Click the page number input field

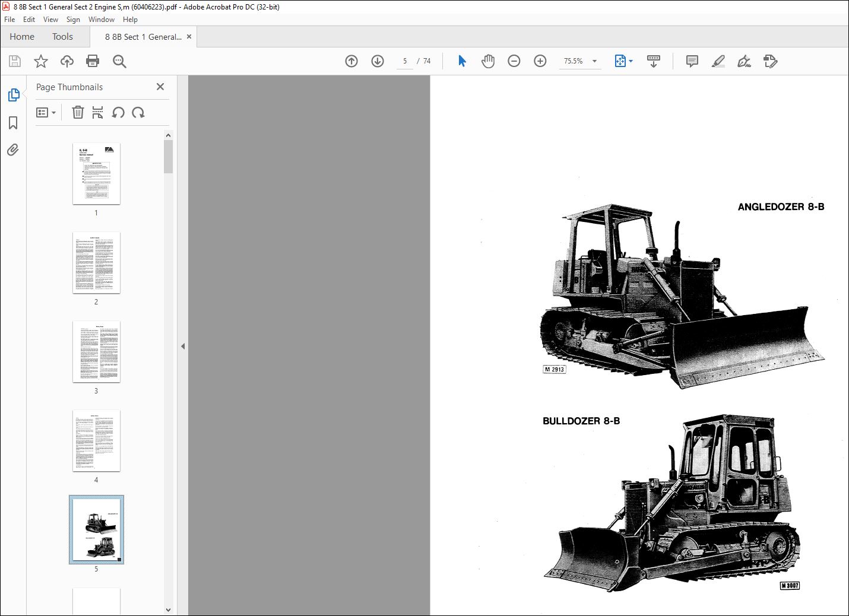coord(405,61)
